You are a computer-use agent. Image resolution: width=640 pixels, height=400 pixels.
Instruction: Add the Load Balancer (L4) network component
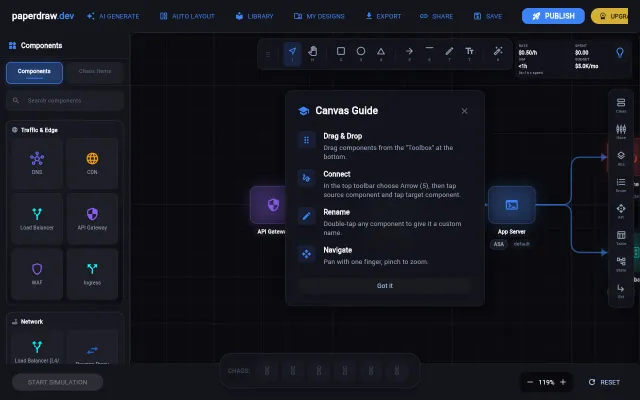point(37,347)
